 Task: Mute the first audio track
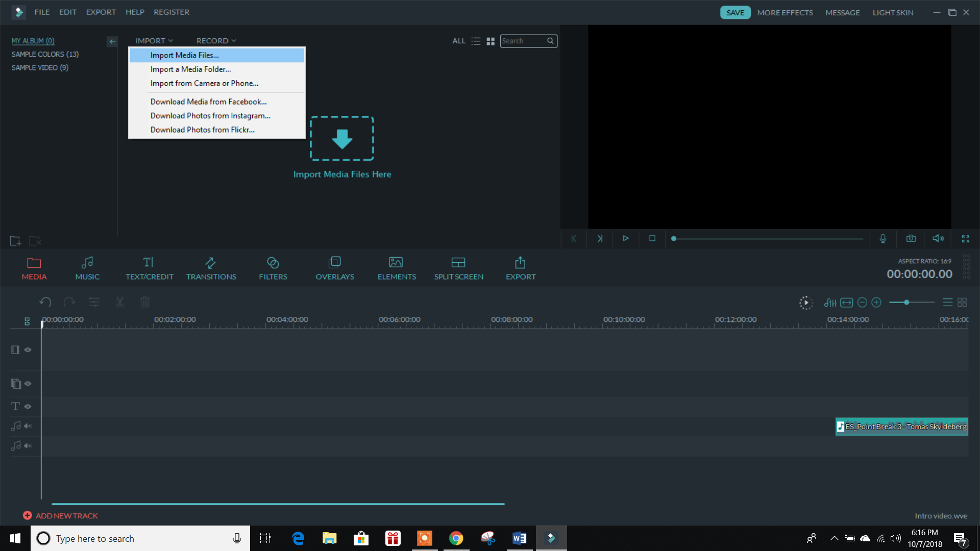28,426
